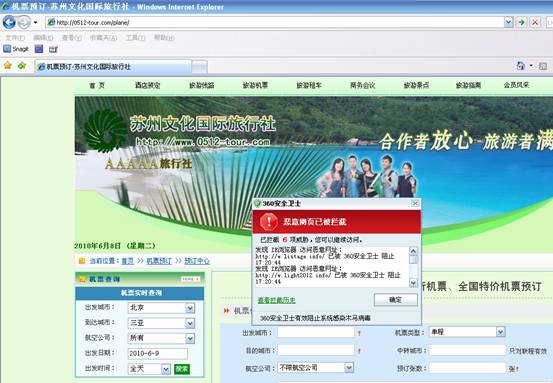Click the green Go arrow beside address bar

click(x=521, y=23)
